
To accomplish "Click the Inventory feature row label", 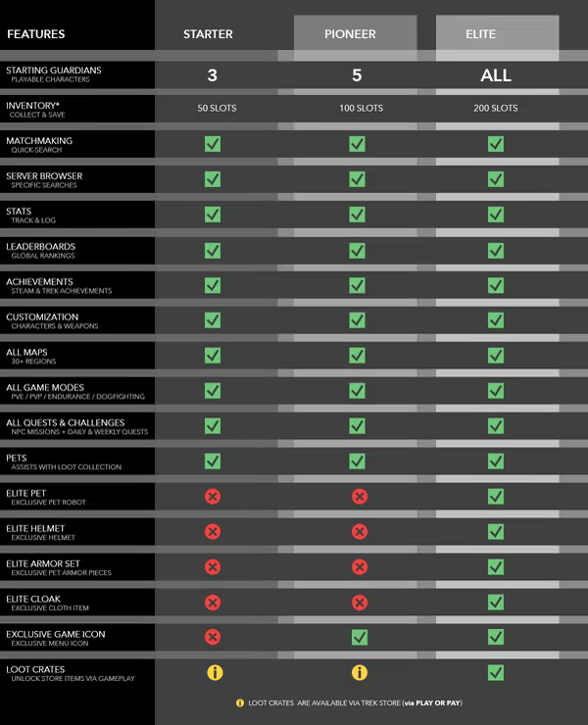I will pos(33,106).
